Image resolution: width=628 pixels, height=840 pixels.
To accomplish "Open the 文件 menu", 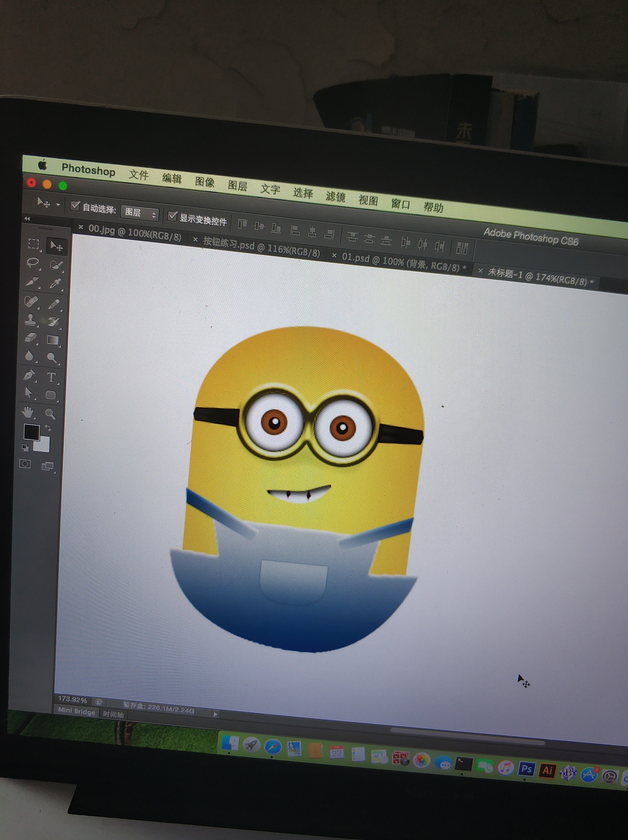I will pos(139,175).
